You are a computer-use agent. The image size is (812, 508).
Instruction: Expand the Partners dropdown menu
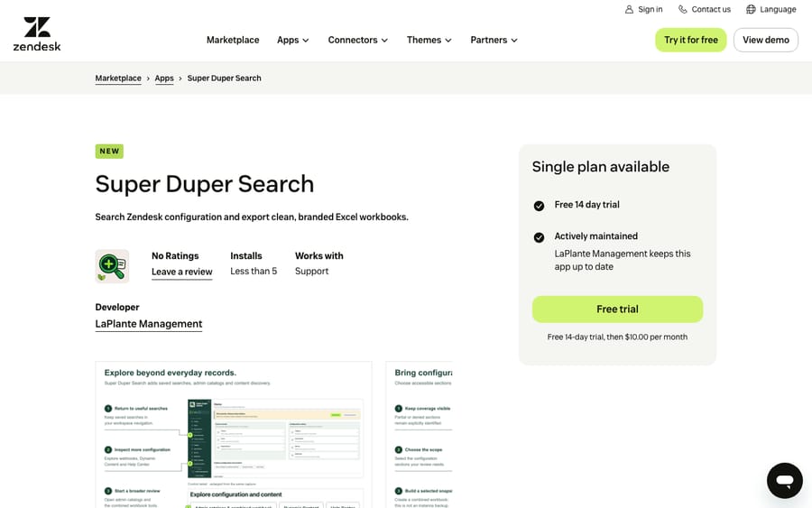click(x=494, y=40)
